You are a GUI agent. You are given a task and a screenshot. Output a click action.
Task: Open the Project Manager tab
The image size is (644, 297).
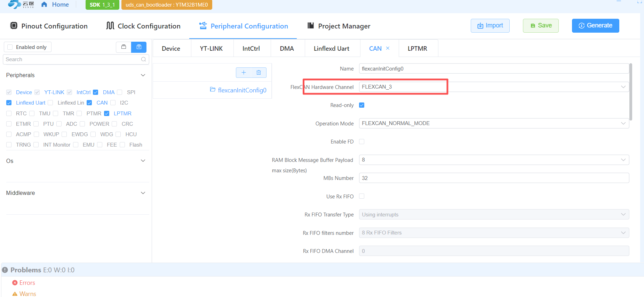[x=339, y=26]
